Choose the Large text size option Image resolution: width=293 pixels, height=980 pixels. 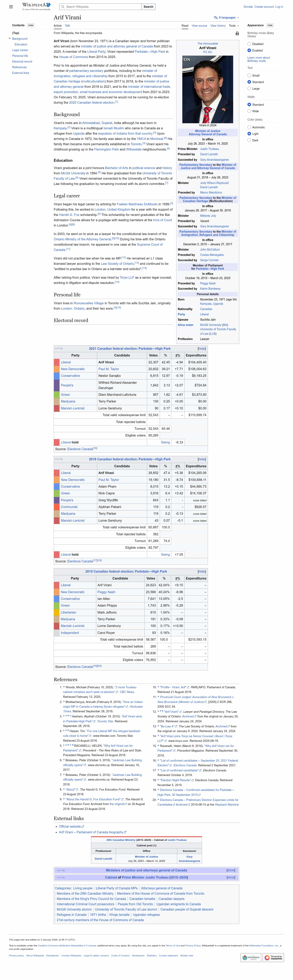pyautogui.click(x=249, y=89)
